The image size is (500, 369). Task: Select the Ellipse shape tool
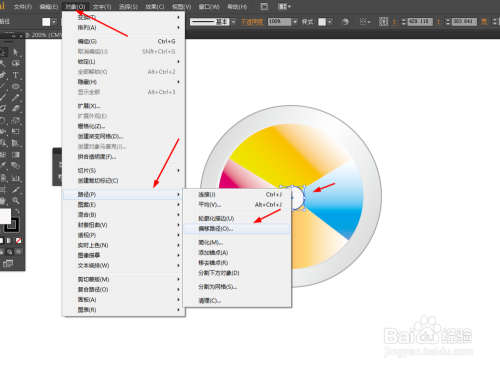16,86
